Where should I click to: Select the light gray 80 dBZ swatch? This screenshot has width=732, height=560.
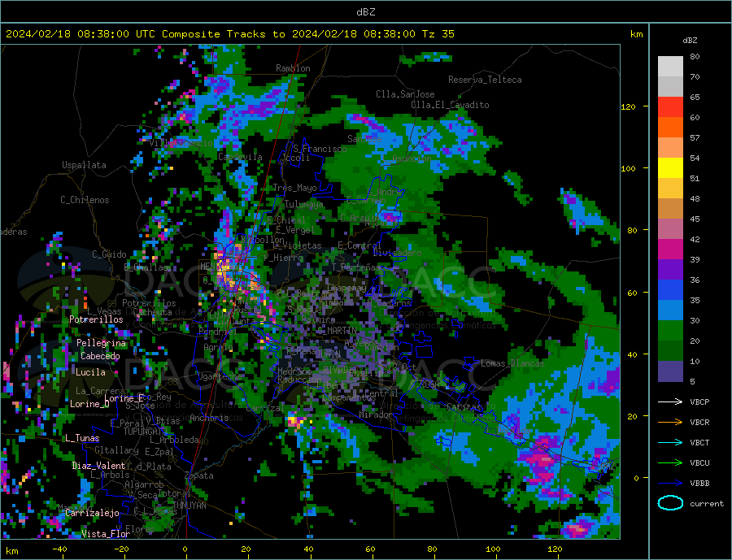tap(670, 67)
